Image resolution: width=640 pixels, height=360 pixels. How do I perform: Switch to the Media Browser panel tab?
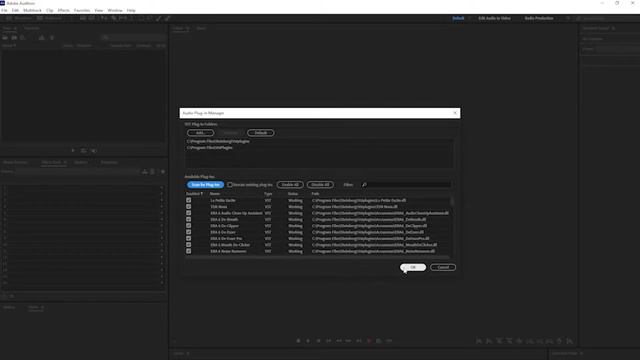[15, 162]
